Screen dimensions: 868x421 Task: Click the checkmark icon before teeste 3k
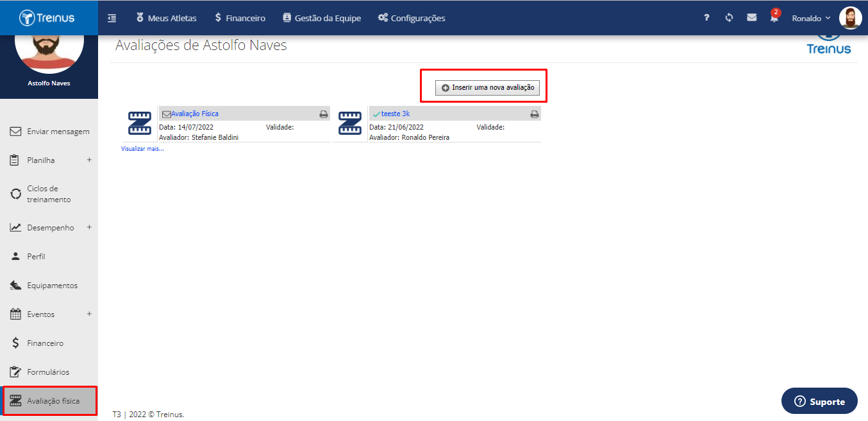point(376,114)
